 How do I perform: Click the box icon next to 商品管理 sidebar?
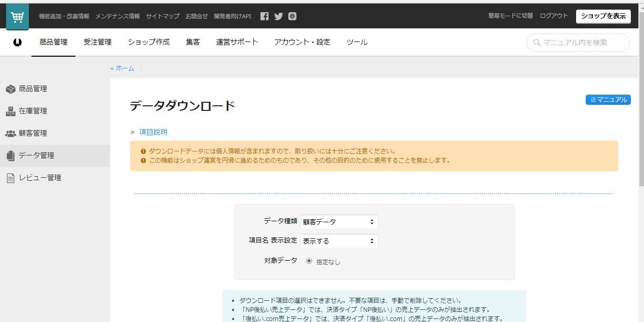11,89
